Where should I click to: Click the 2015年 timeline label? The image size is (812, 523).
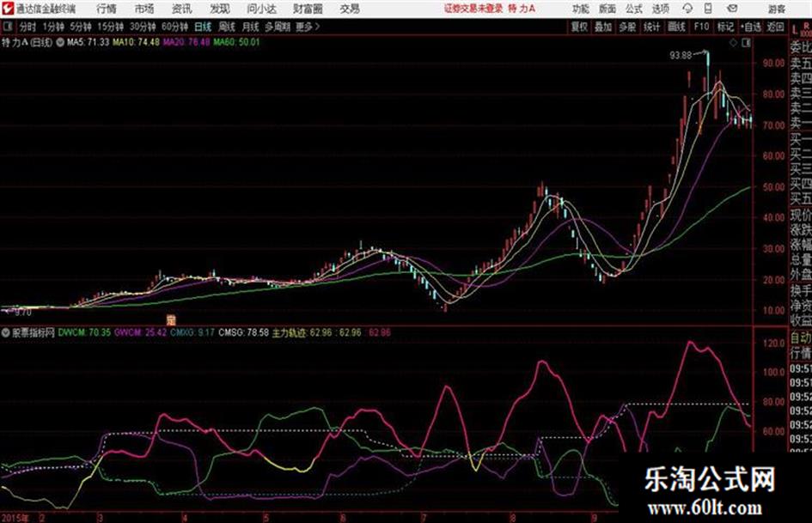click(15, 518)
